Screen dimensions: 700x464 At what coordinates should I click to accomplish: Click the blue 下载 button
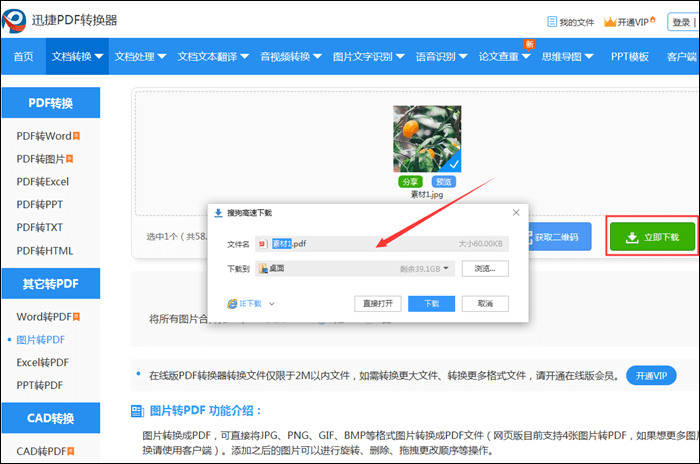click(x=431, y=304)
